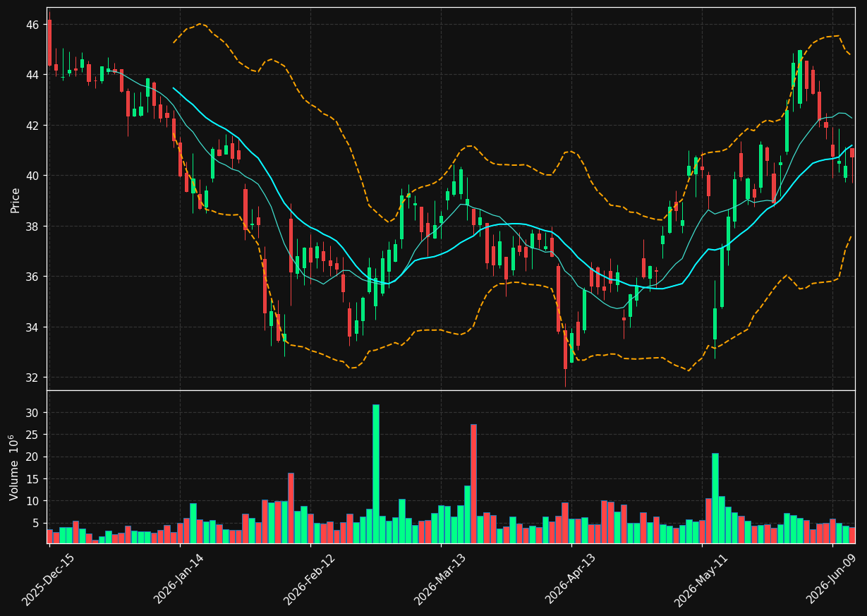Click volume tick label 15
This screenshot has height=616, width=867.
pos(32,479)
